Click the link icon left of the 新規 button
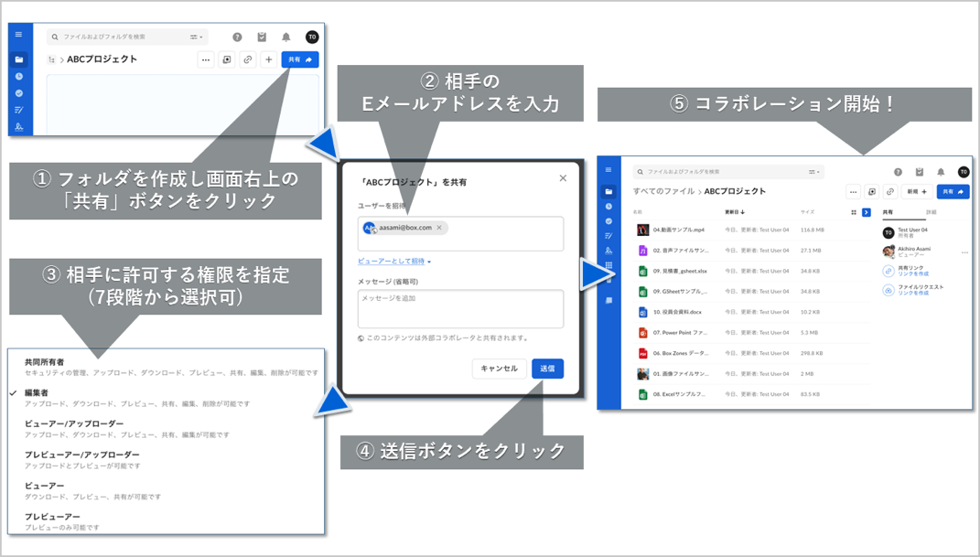 pos(889,192)
